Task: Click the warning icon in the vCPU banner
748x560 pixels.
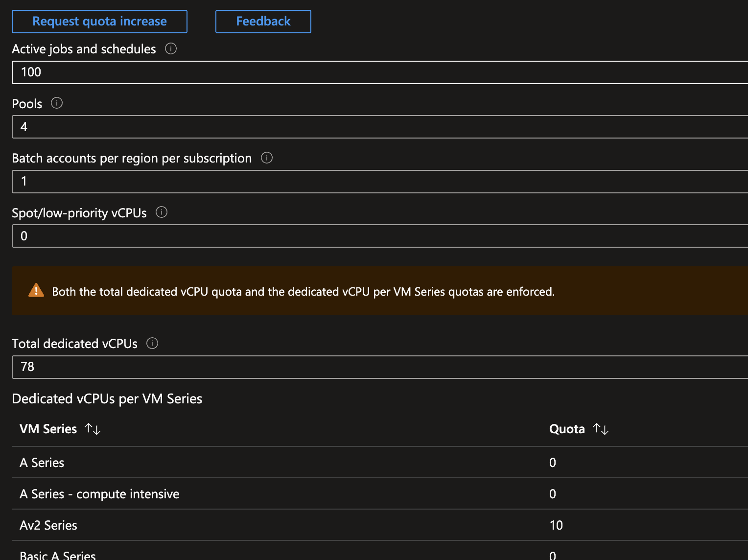Action: click(x=36, y=290)
